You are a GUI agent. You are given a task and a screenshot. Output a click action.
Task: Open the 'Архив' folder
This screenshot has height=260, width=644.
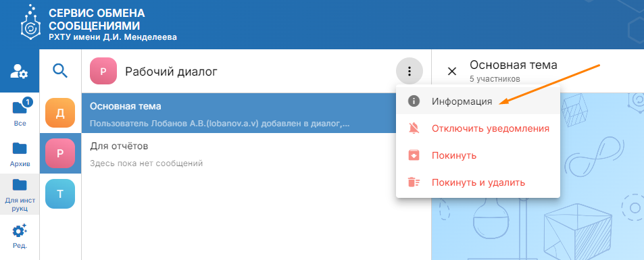click(20, 154)
